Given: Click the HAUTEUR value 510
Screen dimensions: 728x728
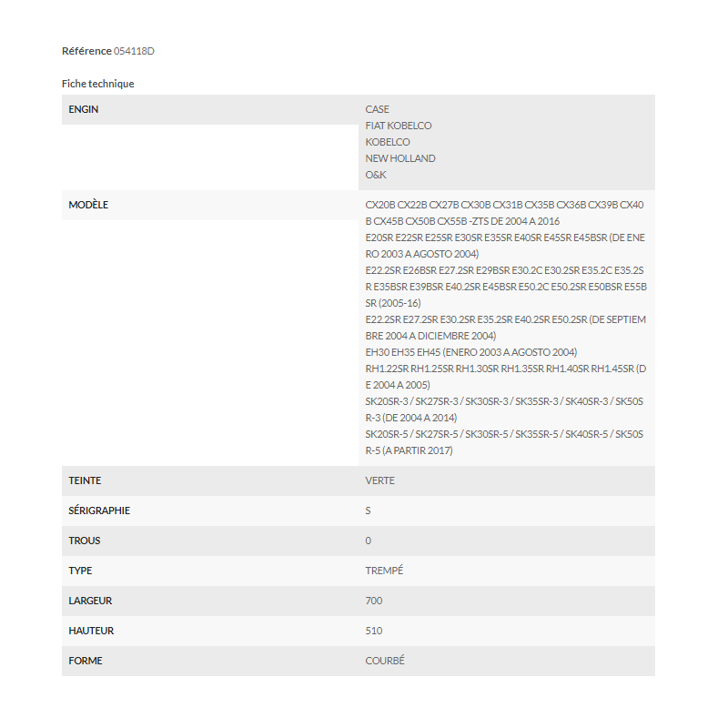Looking at the screenshot, I should 374,631.
